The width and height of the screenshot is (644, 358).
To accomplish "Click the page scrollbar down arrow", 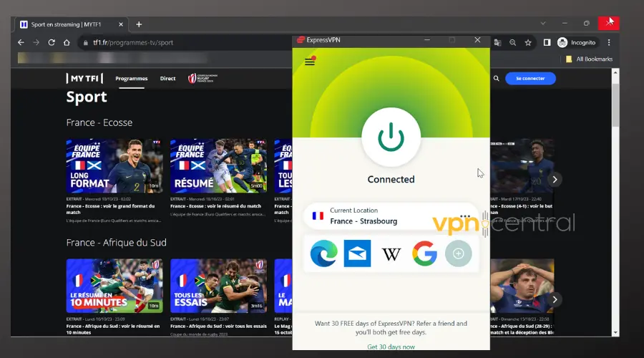I will pyautogui.click(x=615, y=332).
